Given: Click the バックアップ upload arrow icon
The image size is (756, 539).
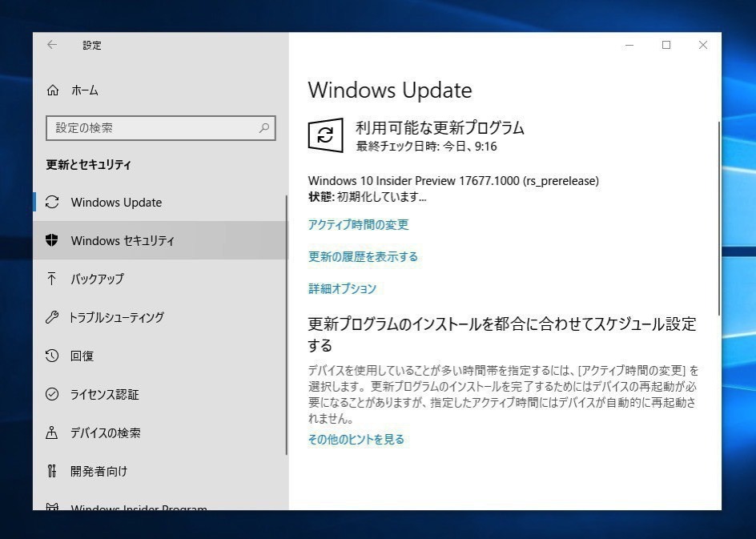Looking at the screenshot, I should click(x=51, y=279).
